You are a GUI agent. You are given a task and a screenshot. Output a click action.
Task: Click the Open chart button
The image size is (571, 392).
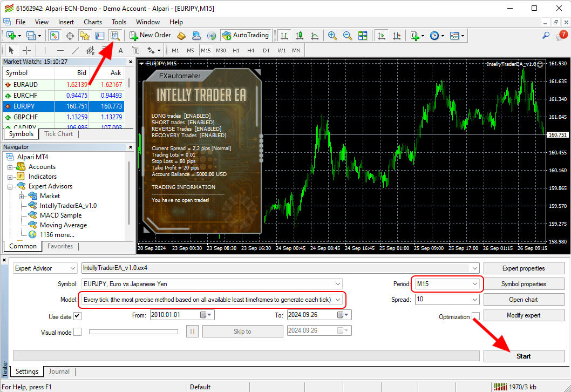click(524, 300)
